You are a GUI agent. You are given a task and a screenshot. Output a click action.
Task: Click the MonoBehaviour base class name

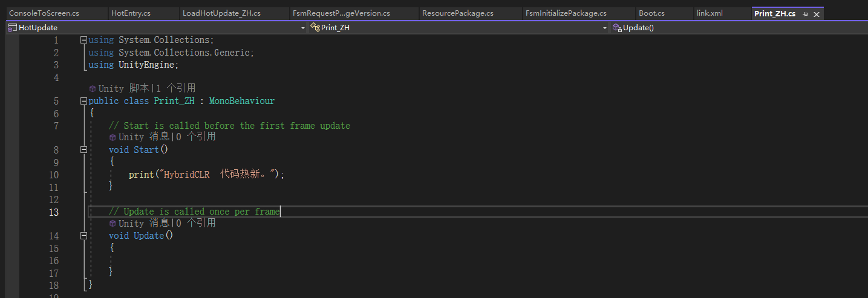pyautogui.click(x=242, y=101)
